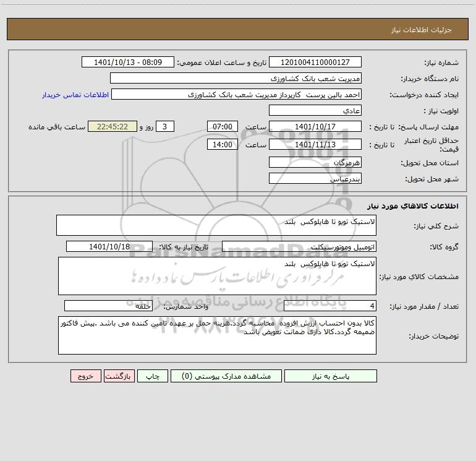Click delivery province field هرمزگان
This screenshot has width=476, height=461.
click(315, 162)
